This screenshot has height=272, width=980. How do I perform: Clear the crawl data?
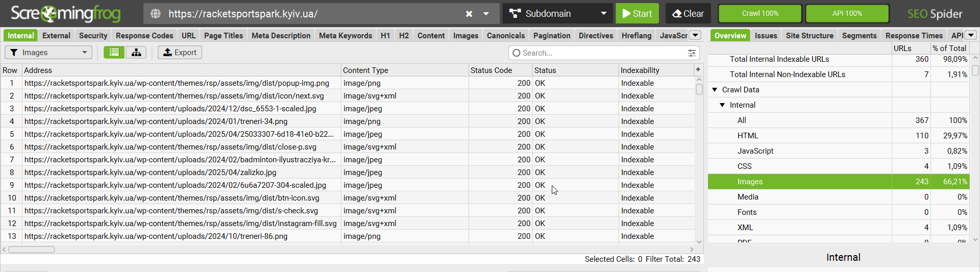pyautogui.click(x=688, y=14)
